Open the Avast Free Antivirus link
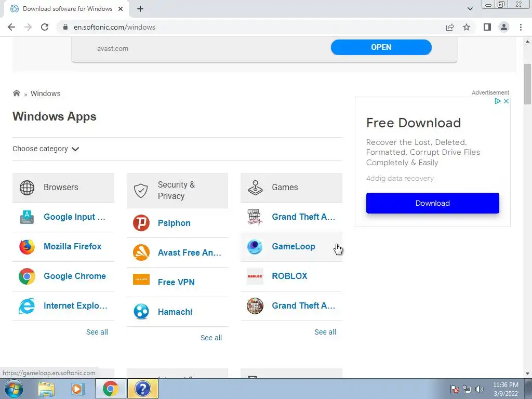The height and width of the screenshot is (399, 532). 189,253
